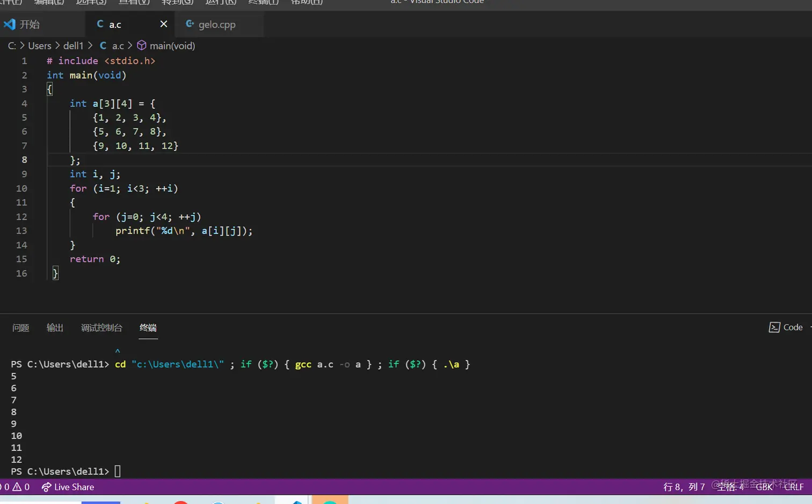Viewport: 812px width, 504px height.
Task: Expand the Users breadcrumb folder
Action: [x=40, y=46]
